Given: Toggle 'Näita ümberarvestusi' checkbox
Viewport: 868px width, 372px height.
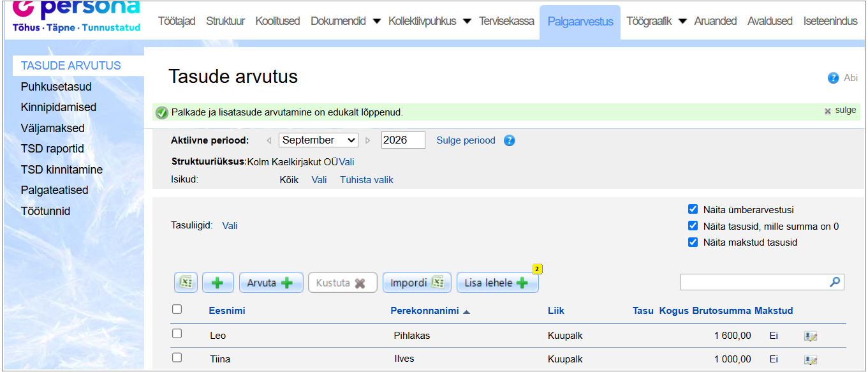Looking at the screenshot, I should tap(693, 209).
